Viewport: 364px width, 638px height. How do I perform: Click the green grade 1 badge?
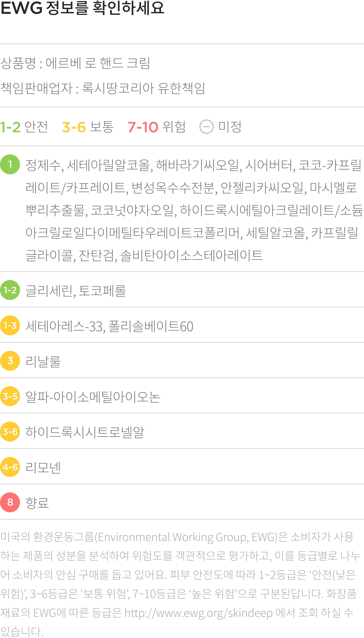coord(10,164)
